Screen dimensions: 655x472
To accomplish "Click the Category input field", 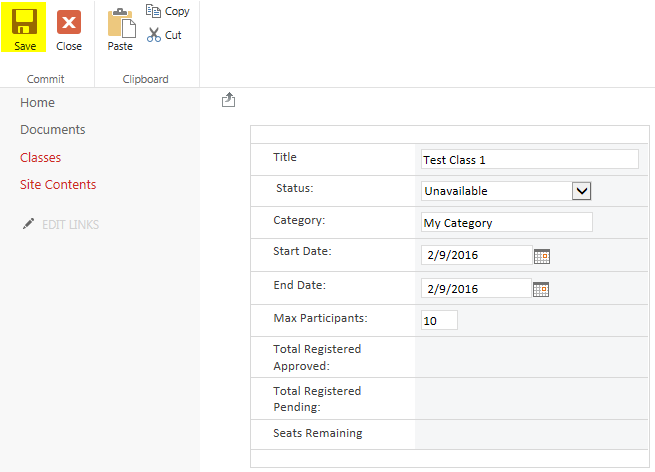I will 506,223.
